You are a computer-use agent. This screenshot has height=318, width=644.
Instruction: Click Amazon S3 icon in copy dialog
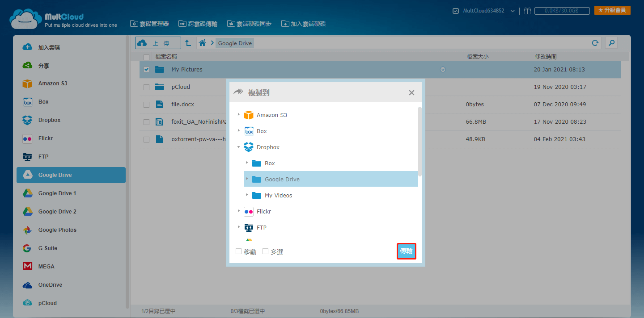tap(249, 115)
